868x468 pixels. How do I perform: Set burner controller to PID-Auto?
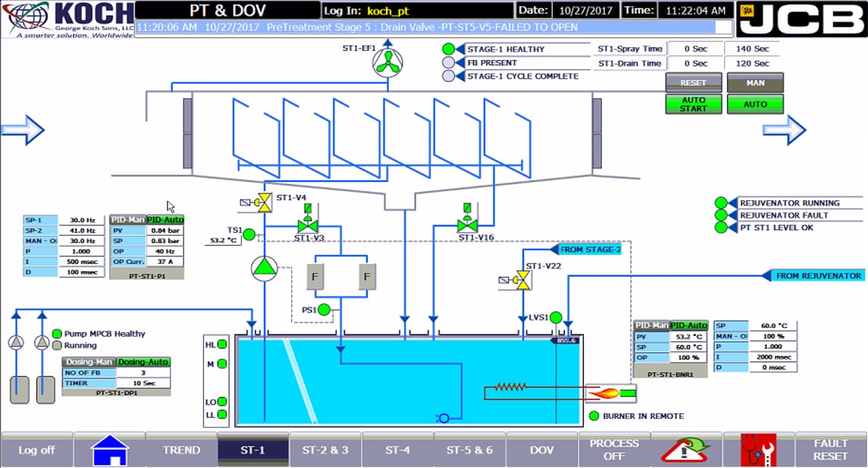688,325
